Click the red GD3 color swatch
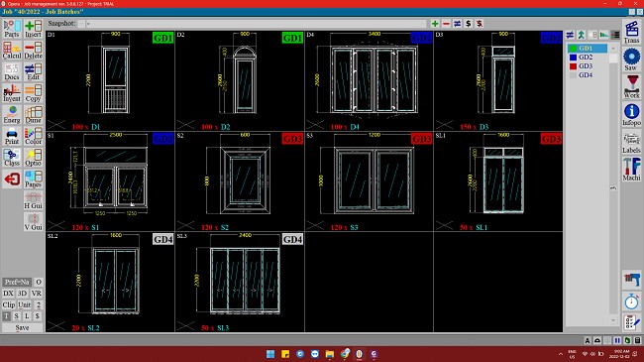 tap(573, 66)
